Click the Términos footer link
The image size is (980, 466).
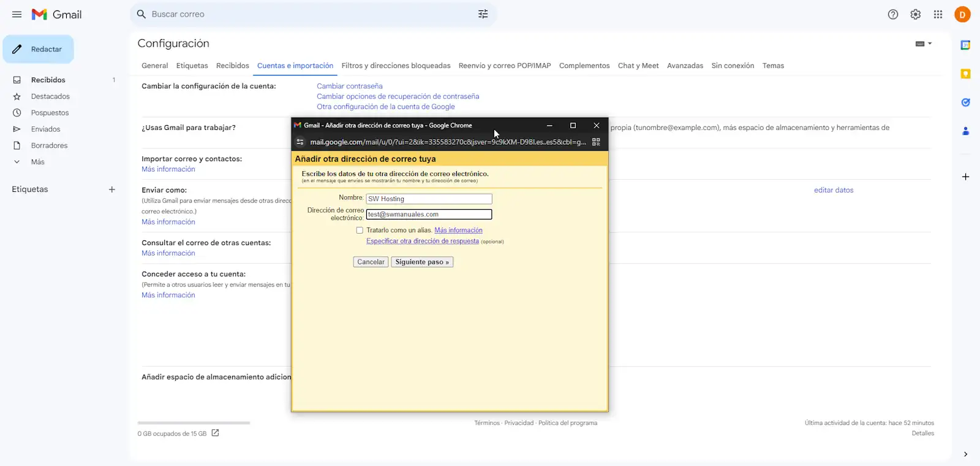[x=487, y=423]
